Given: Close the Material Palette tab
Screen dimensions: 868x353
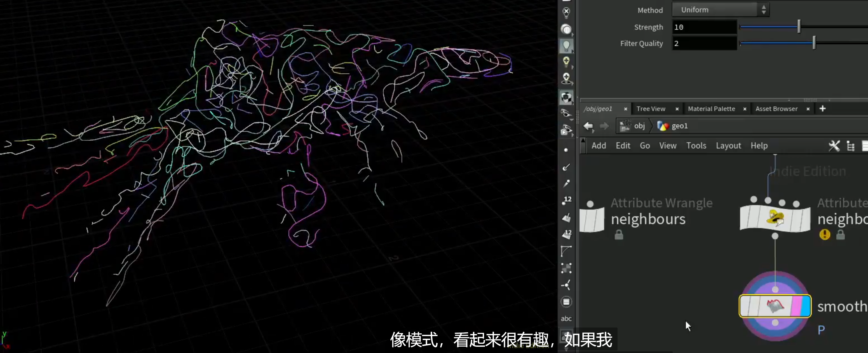Looking at the screenshot, I should click(745, 109).
